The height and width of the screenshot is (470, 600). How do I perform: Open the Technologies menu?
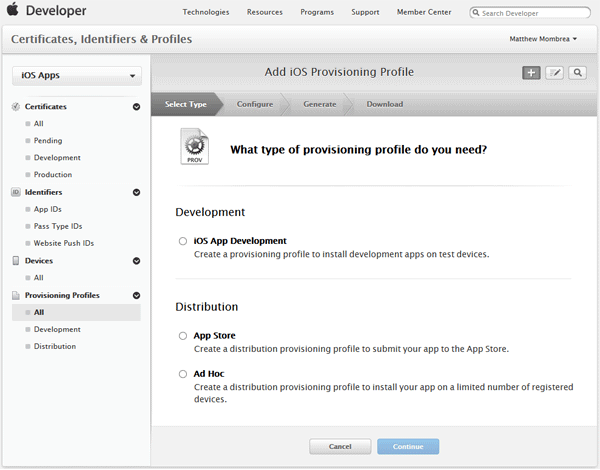coord(205,12)
